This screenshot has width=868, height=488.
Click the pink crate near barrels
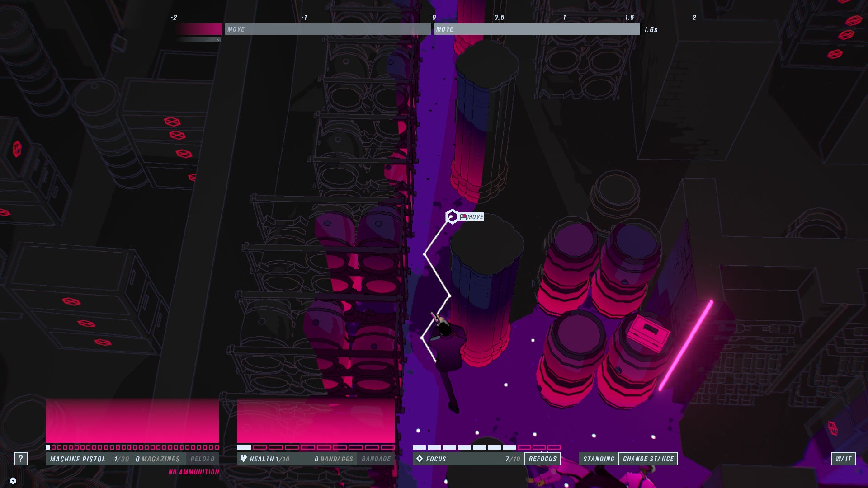pyautogui.click(x=648, y=332)
